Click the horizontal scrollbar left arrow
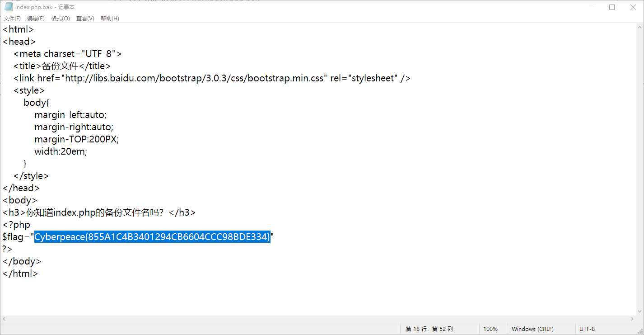The image size is (644, 335). (x=4, y=319)
